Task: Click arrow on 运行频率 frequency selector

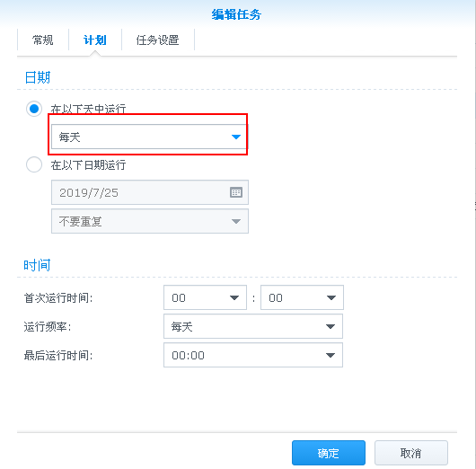Action: coord(331,326)
